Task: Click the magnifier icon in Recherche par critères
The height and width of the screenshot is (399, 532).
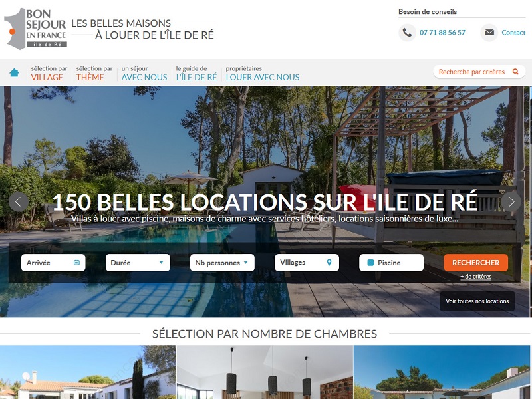Action: tap(515, 72)
